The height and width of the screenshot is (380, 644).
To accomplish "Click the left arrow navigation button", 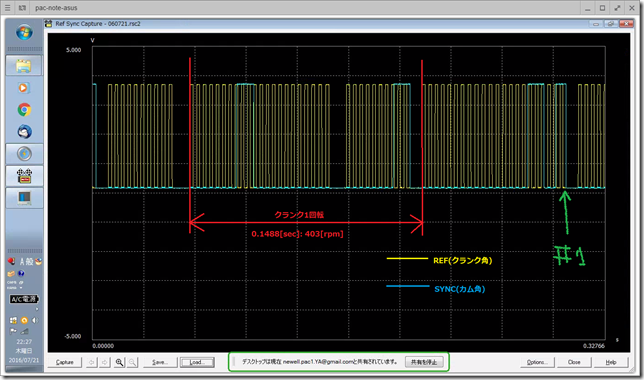I will pyautogui.click(x=92, y=362).
